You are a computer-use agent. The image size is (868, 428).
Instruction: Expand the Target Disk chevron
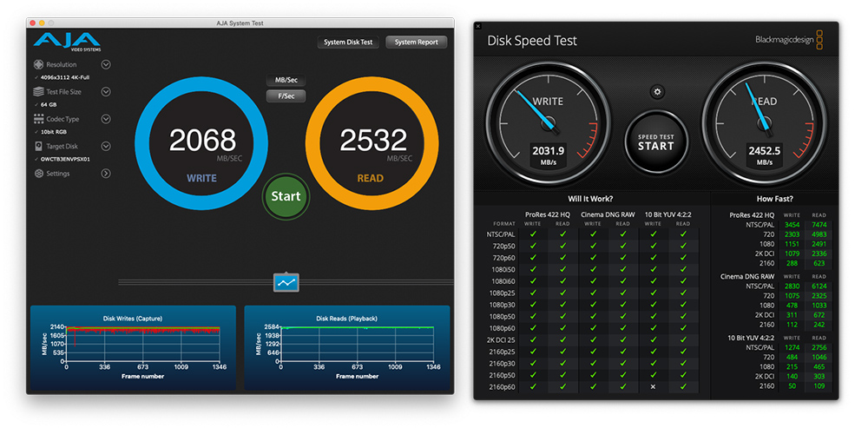pos(106,146)
